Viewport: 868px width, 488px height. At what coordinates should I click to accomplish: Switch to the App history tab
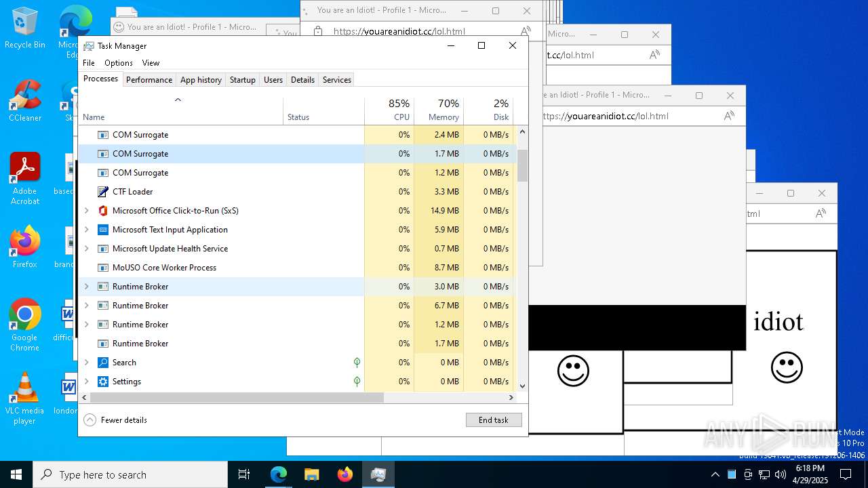(x=201, y=80)
